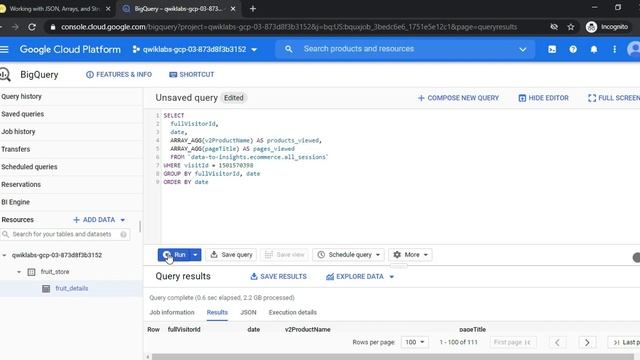
Task: Expand the search bar dropdown chevron
Action: [x=522, y=49]
